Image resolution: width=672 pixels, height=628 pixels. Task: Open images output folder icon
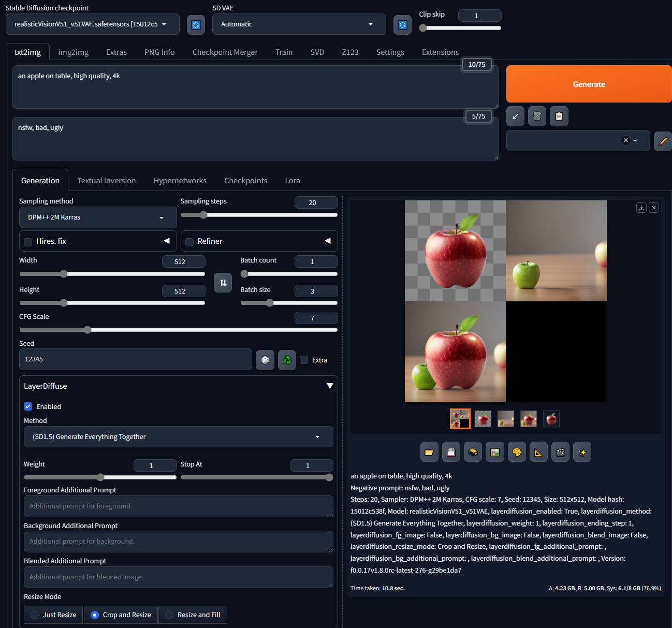pos(429,452)
